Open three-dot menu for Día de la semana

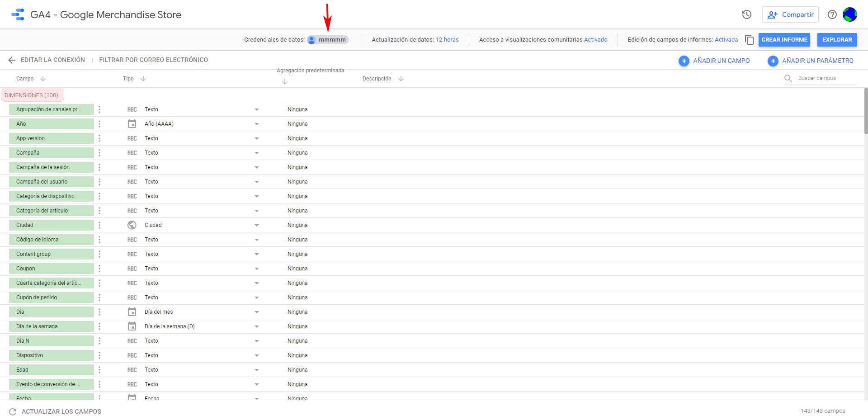[x=99, y=326]
